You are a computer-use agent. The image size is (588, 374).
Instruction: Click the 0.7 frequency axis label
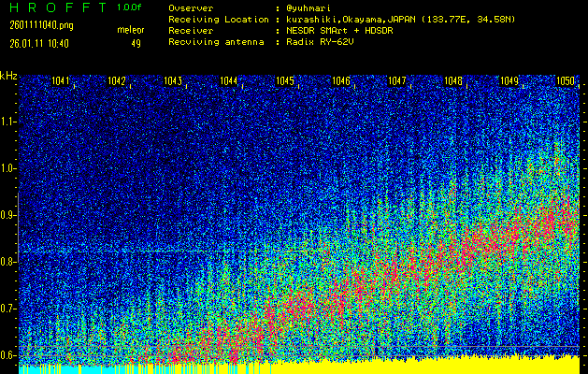click(8, 309)
